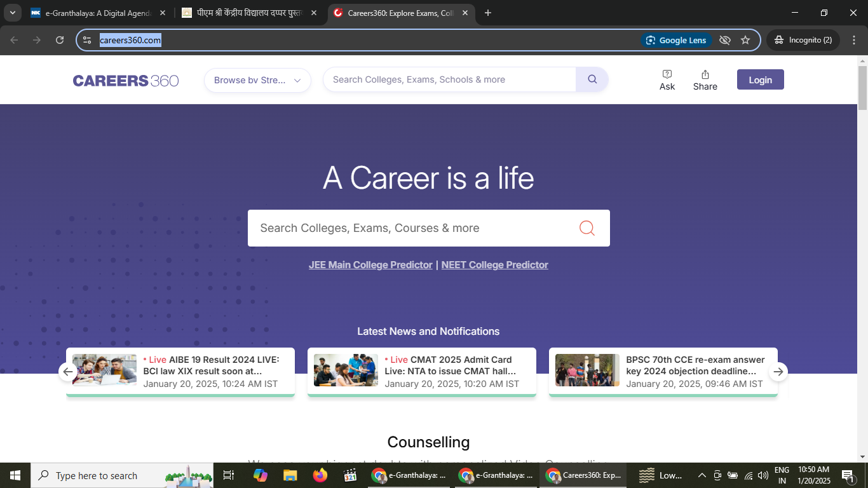The height and width of the screenshot is (488, 868).
Task: Launch Firefox from the taskbar
Action: coord(320,475)
